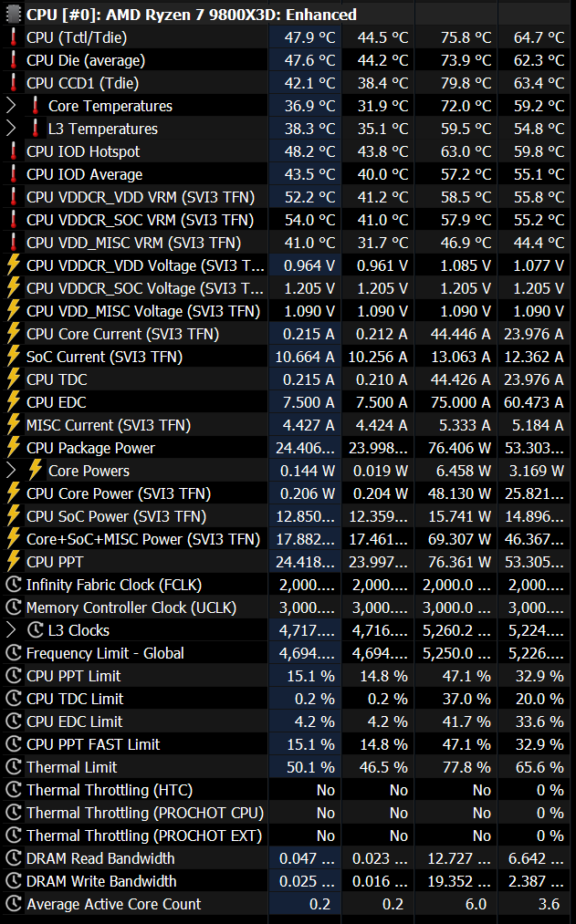Select the Thermal Throttling (HTC) label

click(110, 790)
